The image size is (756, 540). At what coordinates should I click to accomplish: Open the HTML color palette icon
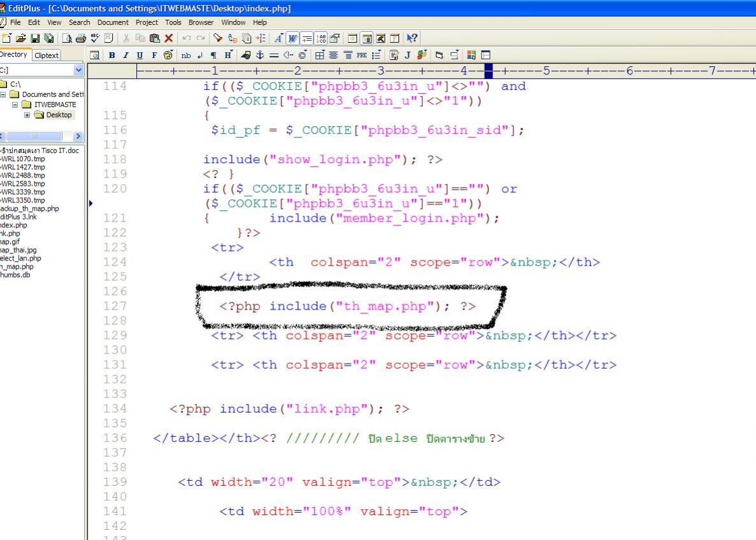[168, 55]
